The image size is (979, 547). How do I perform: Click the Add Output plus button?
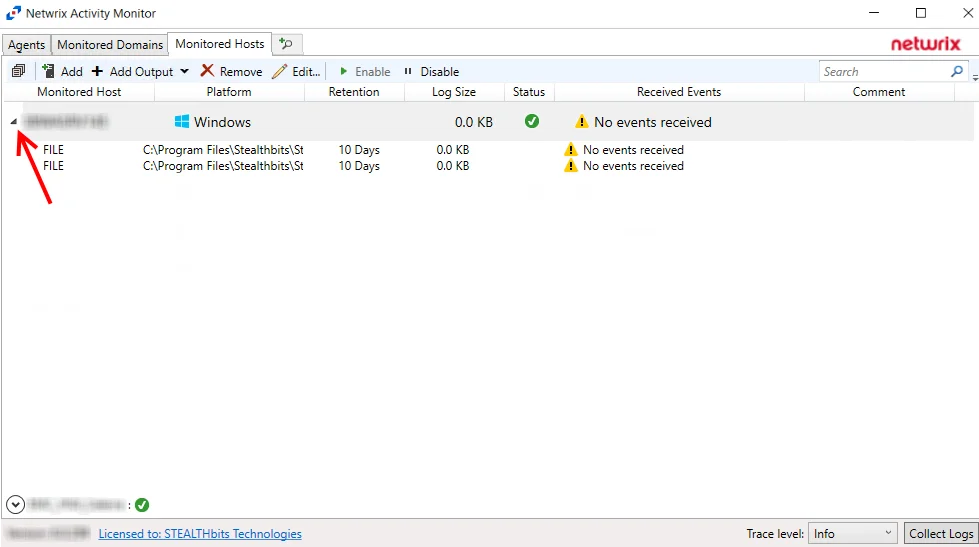[x=132, y=71]
